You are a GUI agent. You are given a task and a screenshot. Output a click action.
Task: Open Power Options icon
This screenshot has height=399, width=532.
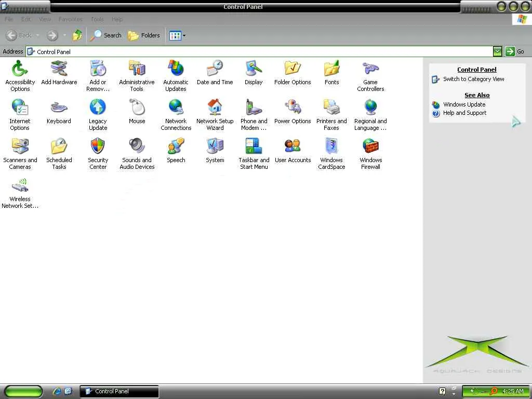pos(292,111)
